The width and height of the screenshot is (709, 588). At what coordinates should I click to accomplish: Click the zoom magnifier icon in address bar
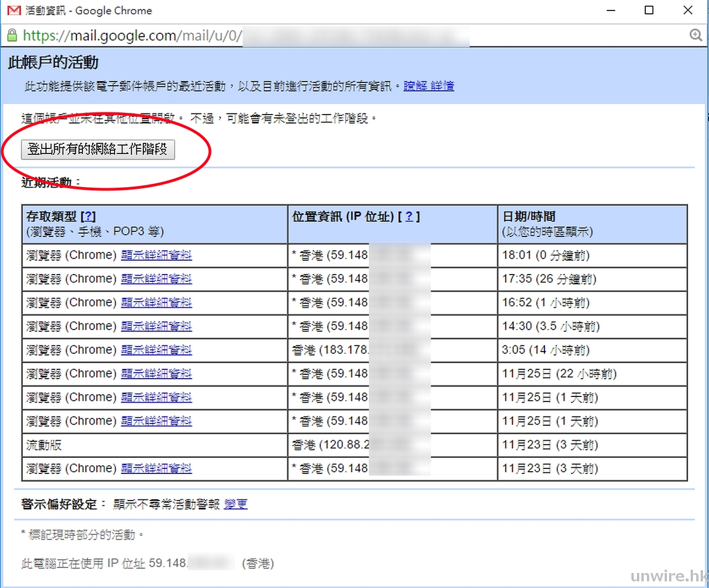[x=696, y=35]
